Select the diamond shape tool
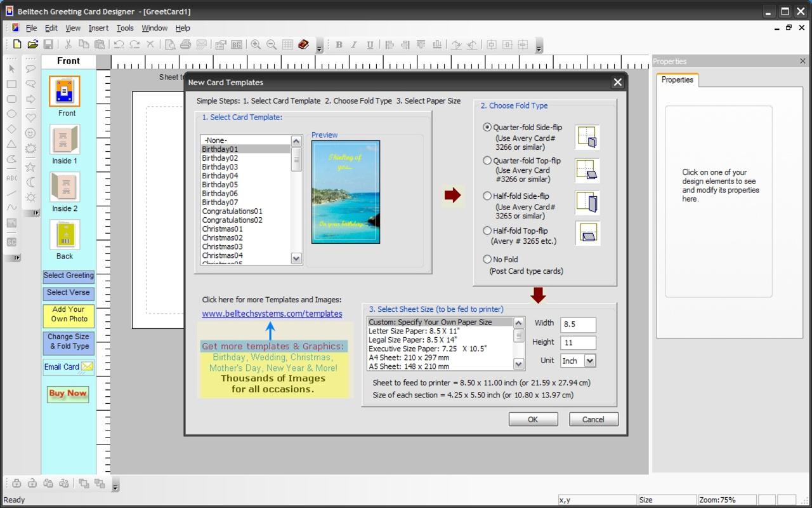This screenshot has height=508, width=812. click(x=11, y=130)
